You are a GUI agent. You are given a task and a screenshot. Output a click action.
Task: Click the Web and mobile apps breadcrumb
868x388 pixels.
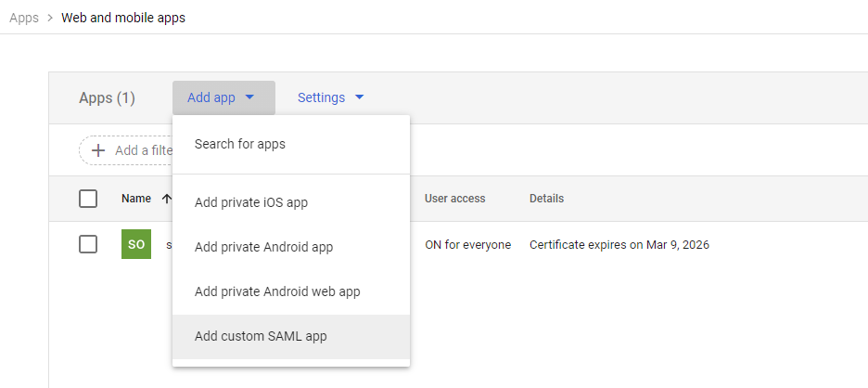tap(123, 18)
